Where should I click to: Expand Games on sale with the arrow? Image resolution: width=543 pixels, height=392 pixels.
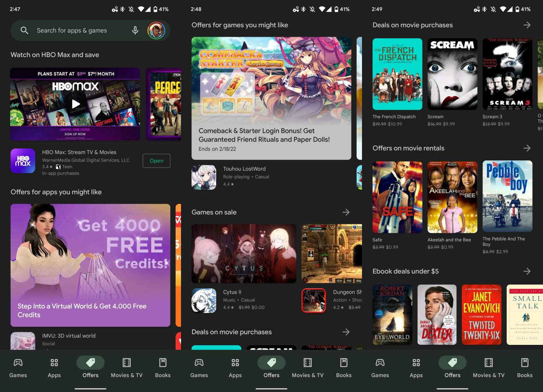pos(346,212)
